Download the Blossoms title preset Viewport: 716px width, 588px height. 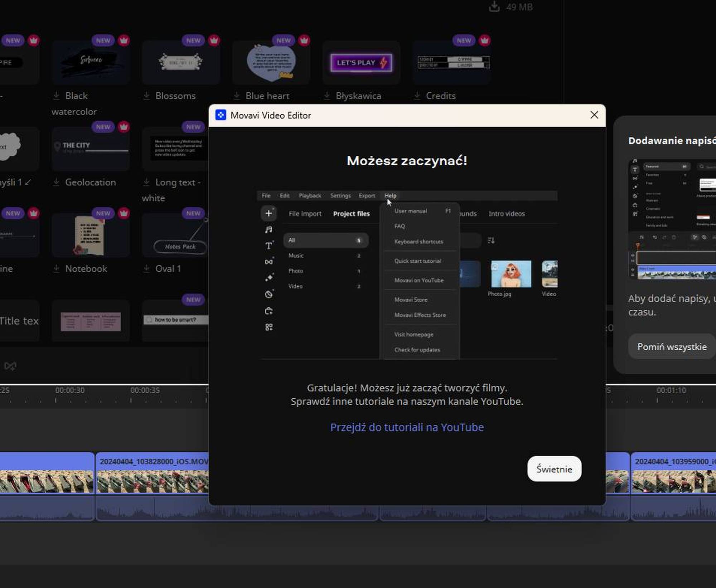147,96
